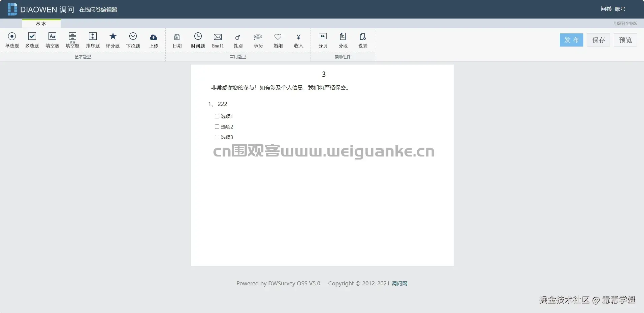This screenshot has height=313, width=644.
Task: Add a ranking (排序题) question
Action: point(93,40)
